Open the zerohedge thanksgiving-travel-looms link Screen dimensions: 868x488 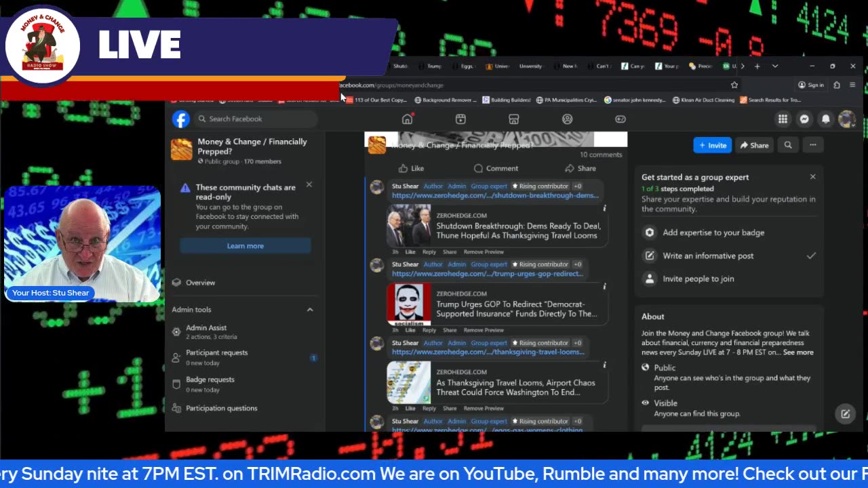(488, 352)
